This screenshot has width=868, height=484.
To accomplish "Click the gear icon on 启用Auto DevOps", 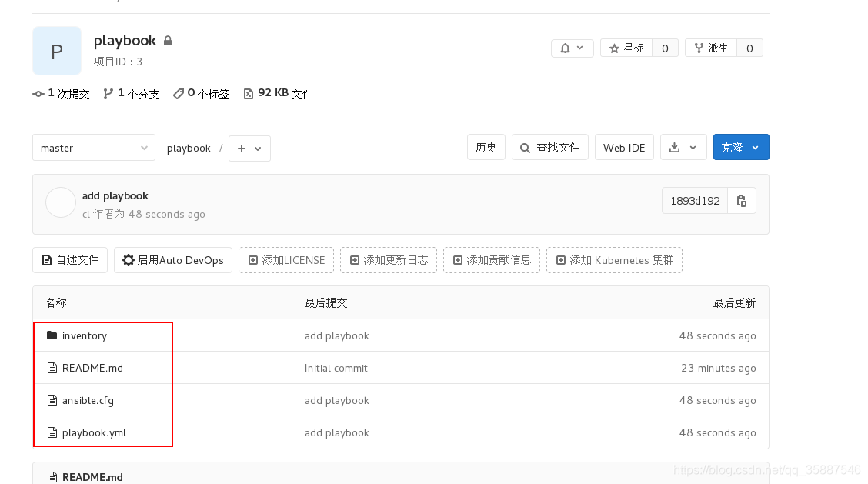I will click(129, 260).
